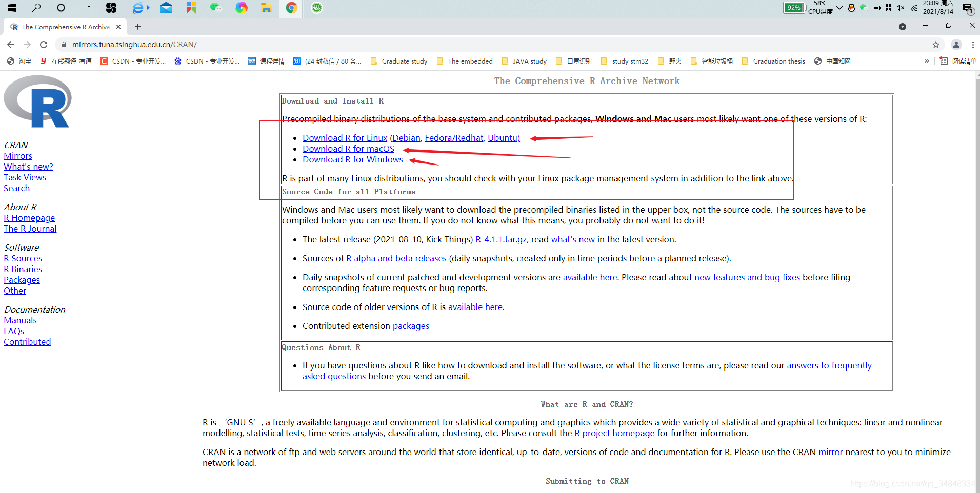Click the battery tray icon
Image resolution: width=980 pixels, height=493 pixels.
(876, 8)
